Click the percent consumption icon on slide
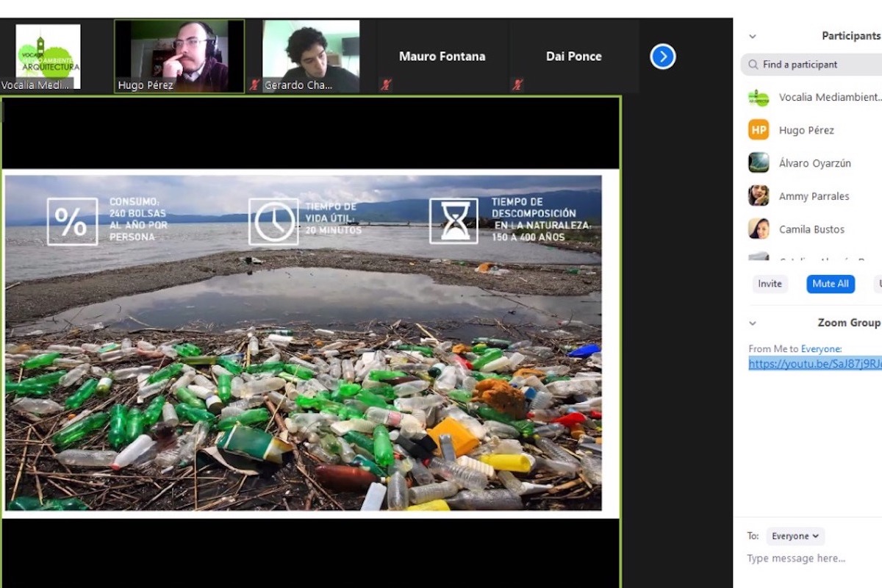The image size is (882, 588). pyautogui.click(x=72, y=221)
